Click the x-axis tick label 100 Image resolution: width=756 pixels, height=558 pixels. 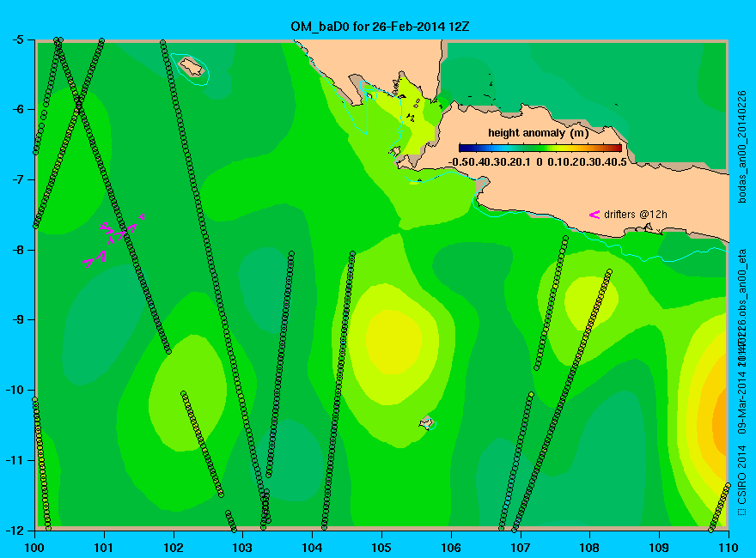(x=34, y=548)
